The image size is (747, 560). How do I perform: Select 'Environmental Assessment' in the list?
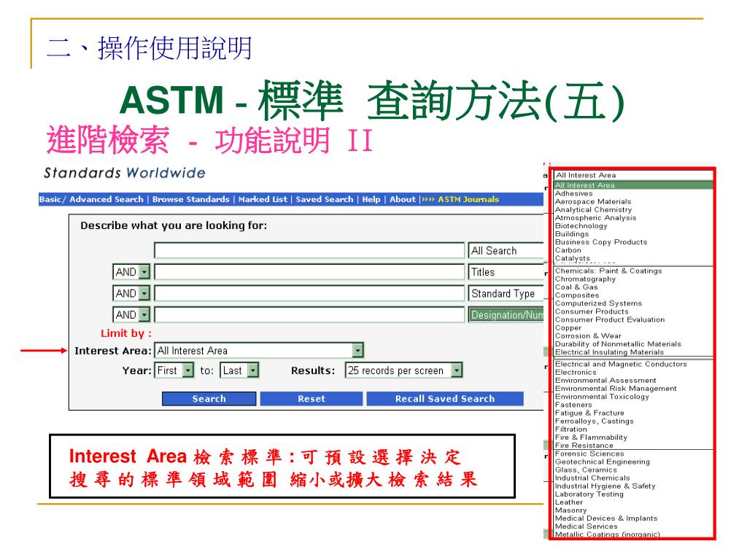click(x=605, y=381)
